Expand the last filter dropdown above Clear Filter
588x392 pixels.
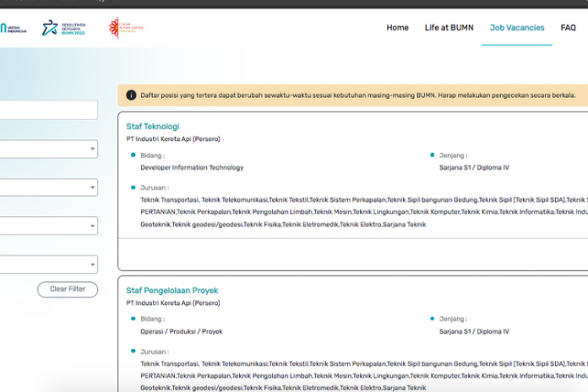(x=47, y=264)
